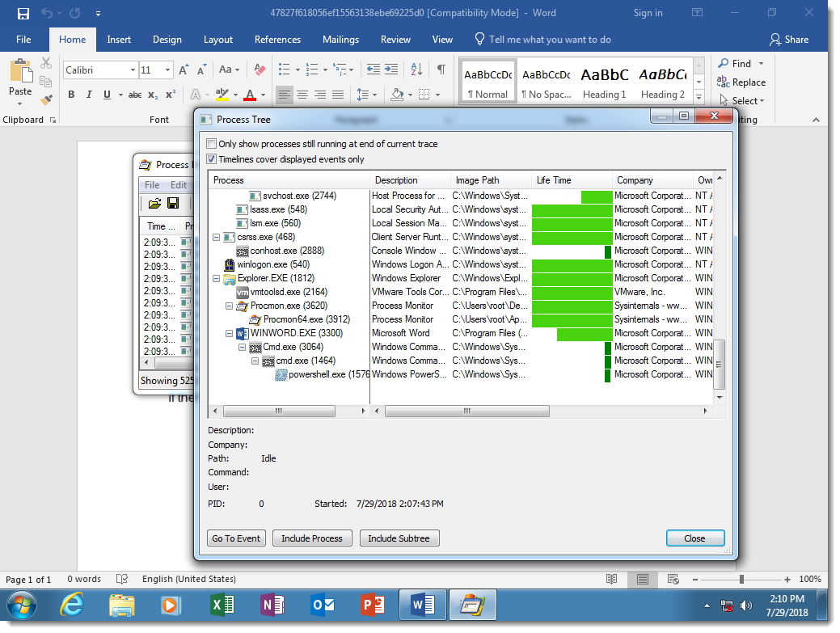The height and width of the screenshot is (633, 840).
Task: Align text left
Action: coord(285,95)
